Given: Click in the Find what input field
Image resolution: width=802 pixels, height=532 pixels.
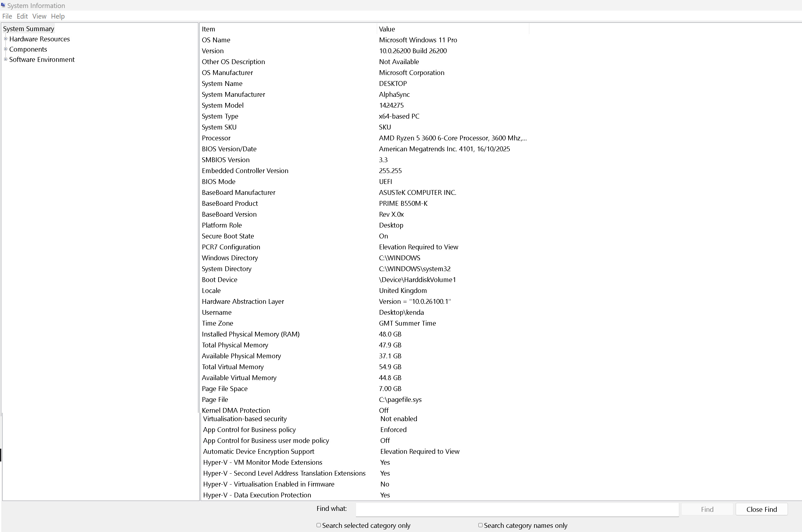Looking at the screenshot, I should click(517, 509).
